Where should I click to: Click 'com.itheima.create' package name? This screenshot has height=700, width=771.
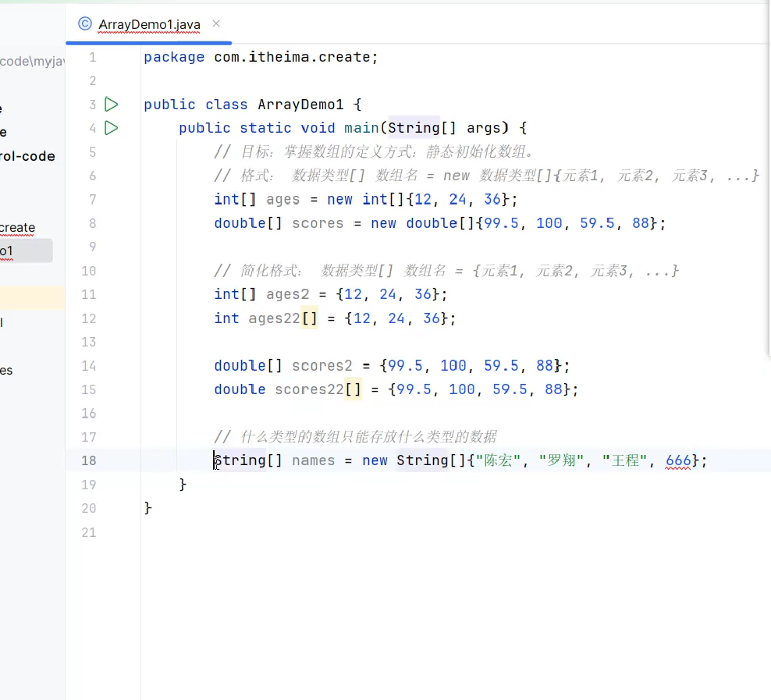(292, 57)
